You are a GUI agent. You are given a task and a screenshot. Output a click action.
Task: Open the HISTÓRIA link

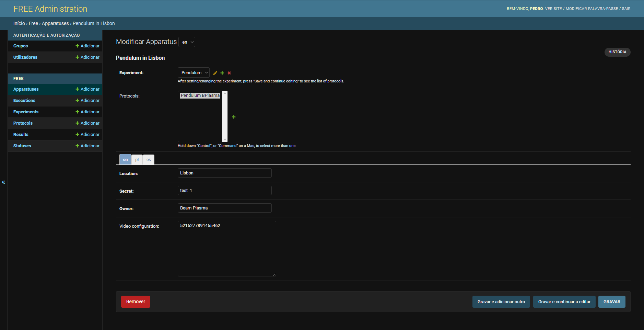coord(617,52)
